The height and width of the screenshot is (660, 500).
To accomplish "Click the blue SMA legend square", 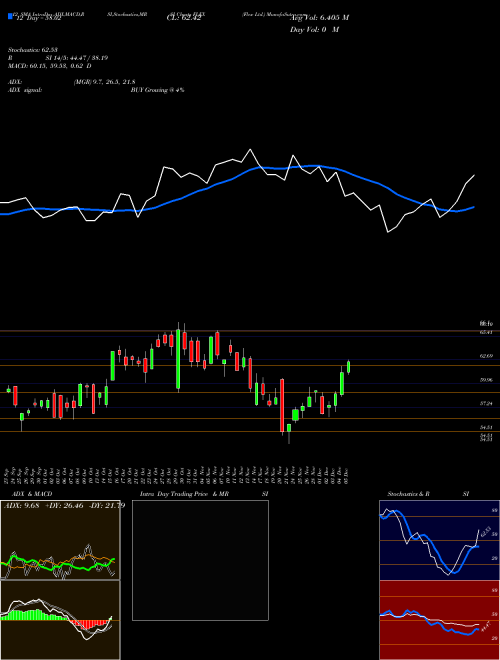I will coord(10,16).
